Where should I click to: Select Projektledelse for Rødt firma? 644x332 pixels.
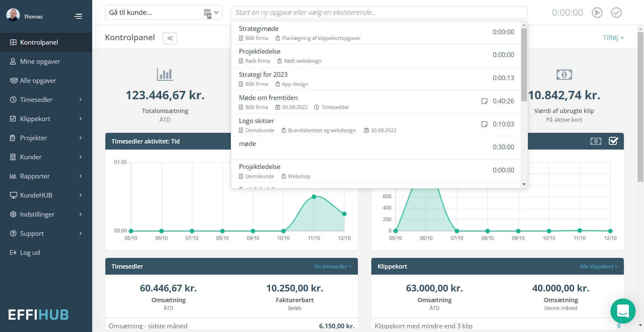pos(376,56)
